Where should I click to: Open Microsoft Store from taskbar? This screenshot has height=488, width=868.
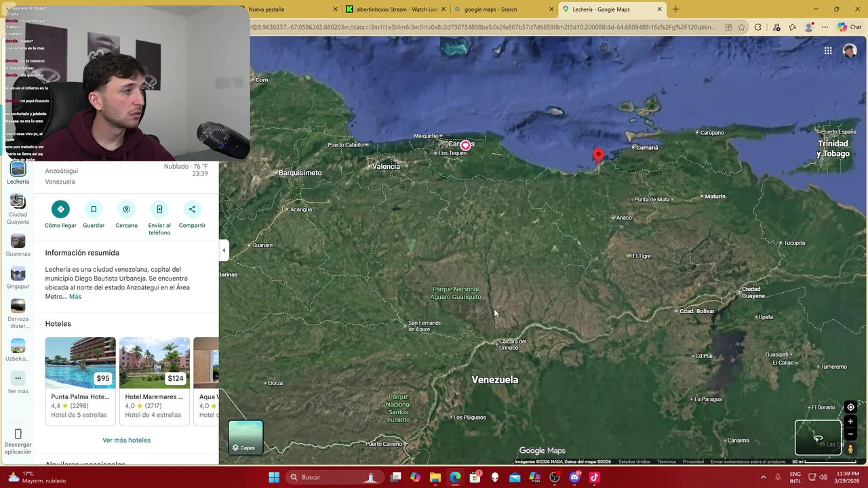pos(475,477)
